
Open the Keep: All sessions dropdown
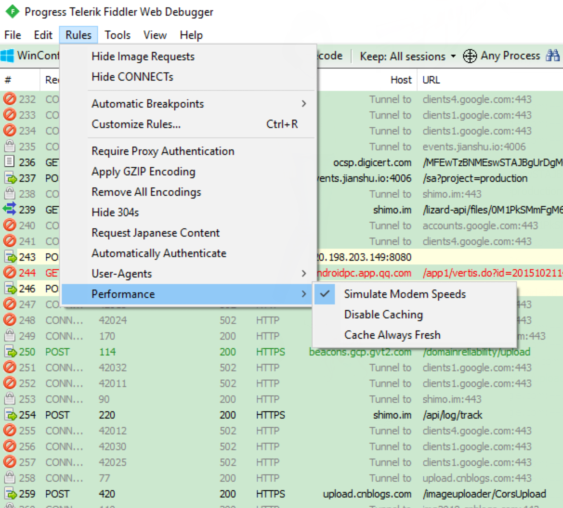[408, 56]
